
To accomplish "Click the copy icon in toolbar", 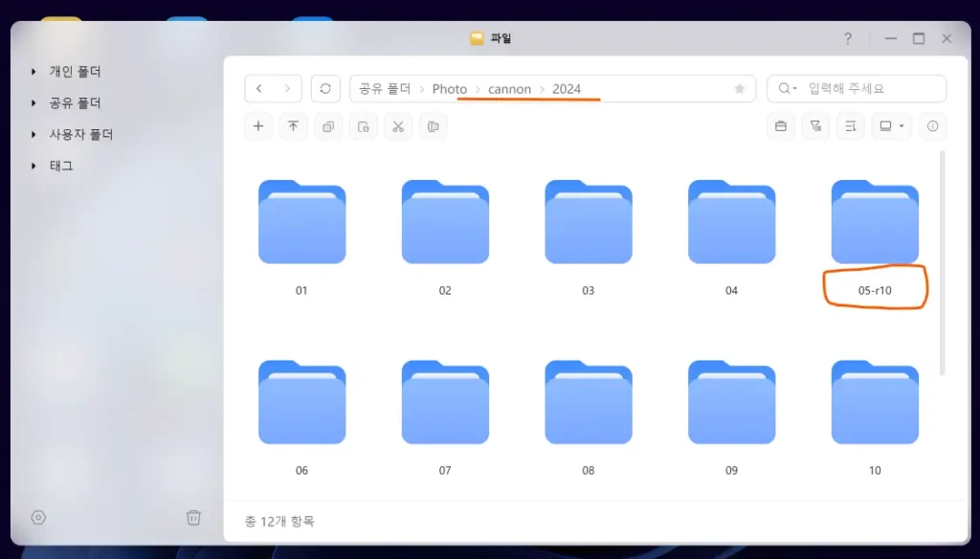I will point(328,126).
